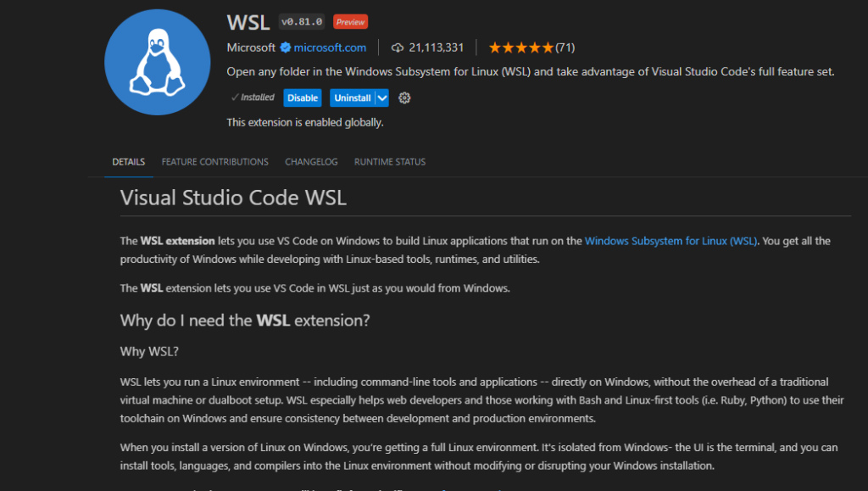Follow the Windows Subsystem for Linux (WSL) link
Screen dimensions: 868x491
pos(671,241)
